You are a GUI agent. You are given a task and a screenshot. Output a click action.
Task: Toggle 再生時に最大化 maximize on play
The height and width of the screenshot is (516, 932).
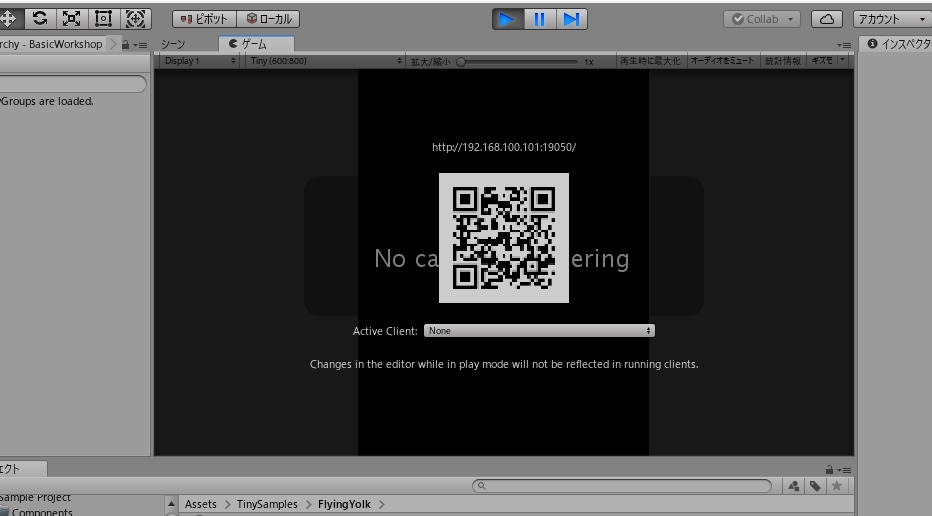click(x=650, y=61)
